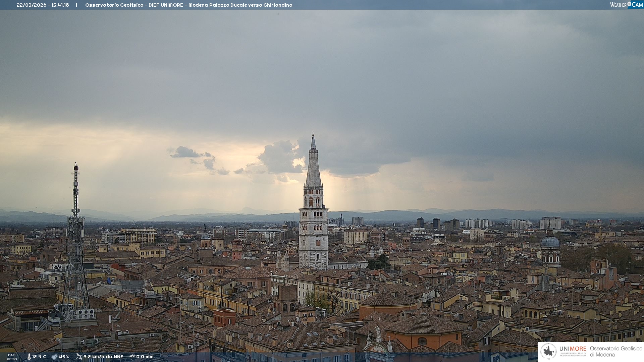Click the 22/03/2026 date stamp
Viewport: 644px width, 362px height.
click(32, 5)
